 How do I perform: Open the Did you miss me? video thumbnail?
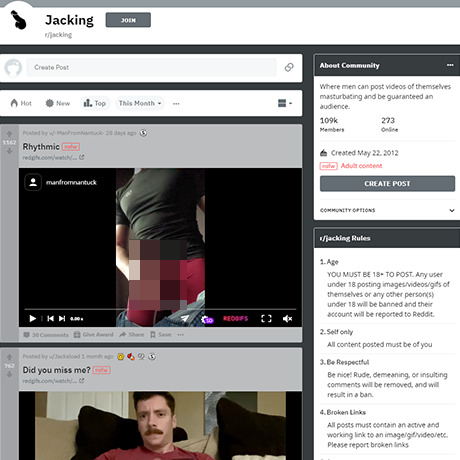160,426
